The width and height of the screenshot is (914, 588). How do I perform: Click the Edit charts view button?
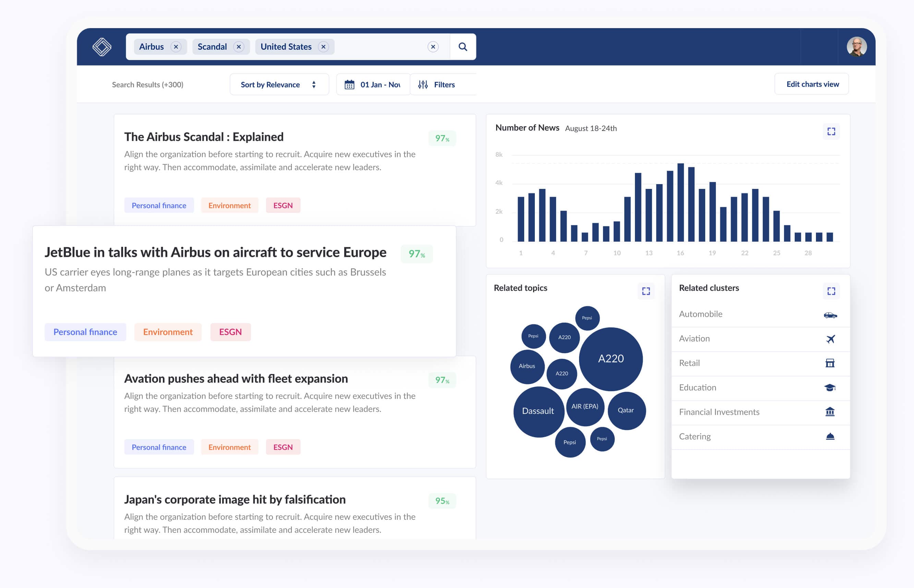tap(812, 84)
